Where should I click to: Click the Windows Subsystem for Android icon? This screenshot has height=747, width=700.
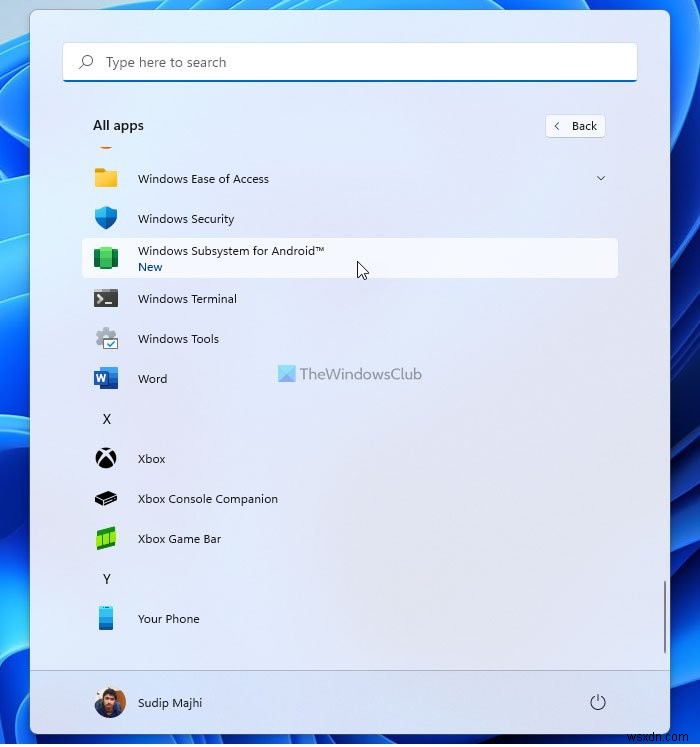(x=106, y=258)
